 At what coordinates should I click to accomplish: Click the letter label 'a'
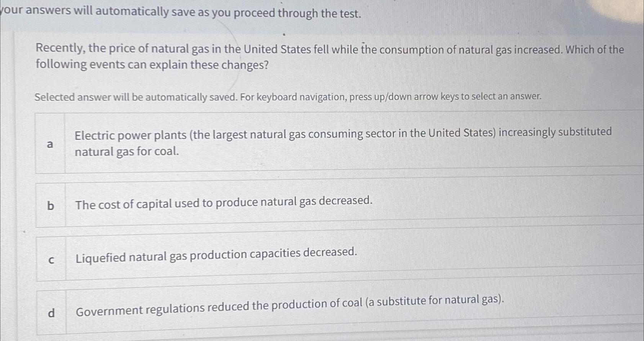(51, 144)
